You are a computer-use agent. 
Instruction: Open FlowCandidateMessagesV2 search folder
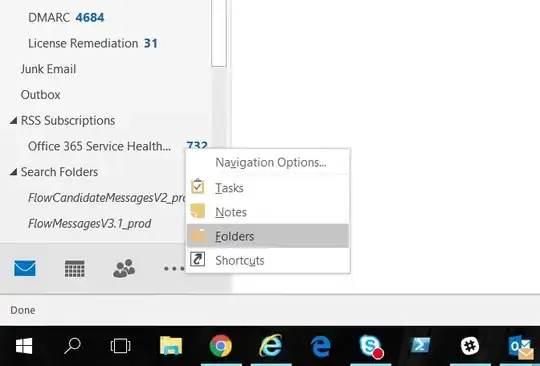(x=107, y=198)
